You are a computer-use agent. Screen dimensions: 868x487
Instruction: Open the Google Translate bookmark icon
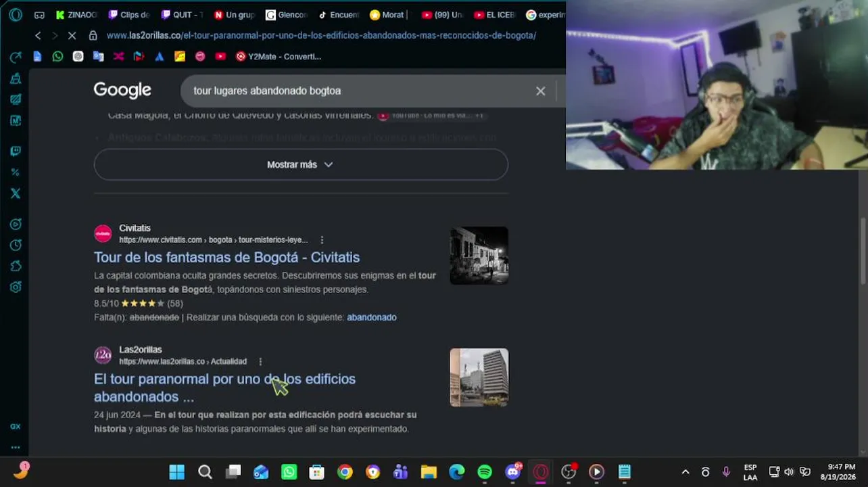[x=98, y=56]
